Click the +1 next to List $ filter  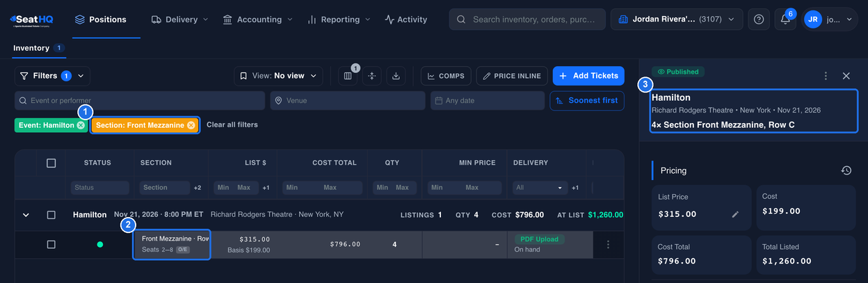pos(266,188)
